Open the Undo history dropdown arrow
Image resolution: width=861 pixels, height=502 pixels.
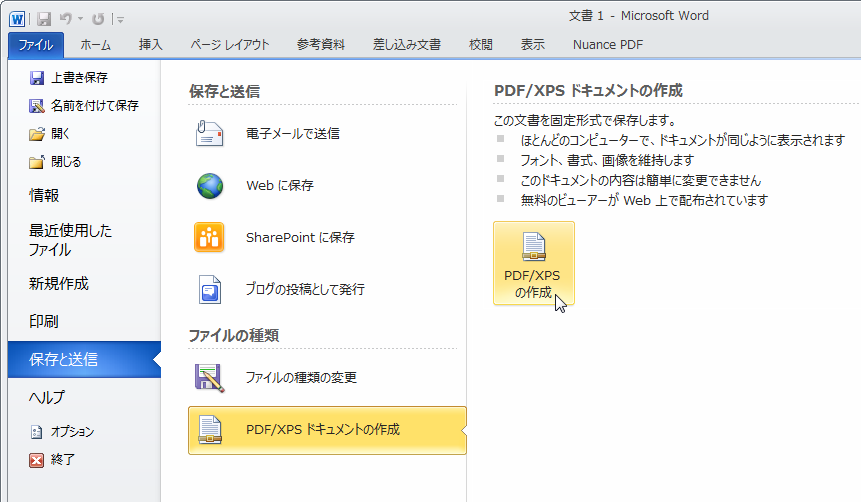[x=80, y=19]
